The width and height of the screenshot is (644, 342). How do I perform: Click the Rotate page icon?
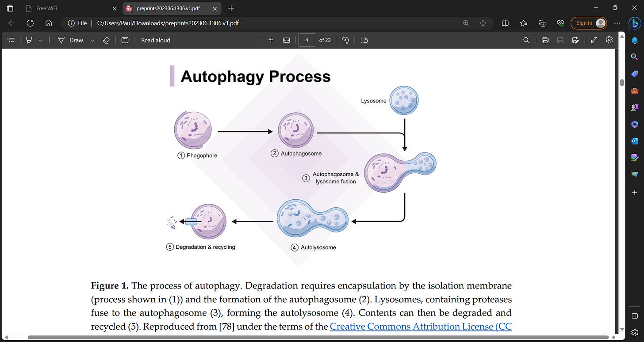pyautogui.click(x=345, y=40)
